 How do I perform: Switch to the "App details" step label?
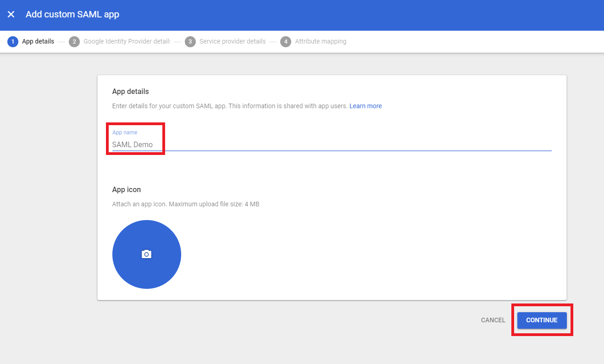[x=38, y=41]
